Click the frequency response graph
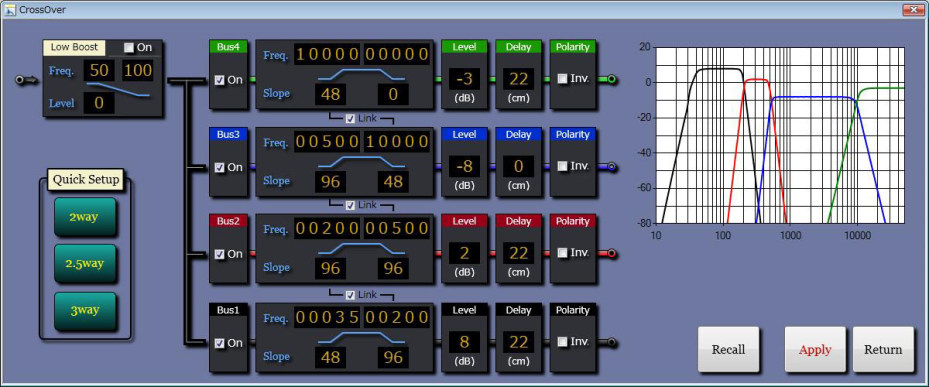The height and width of the screenshot is (387, 929). 781,135
